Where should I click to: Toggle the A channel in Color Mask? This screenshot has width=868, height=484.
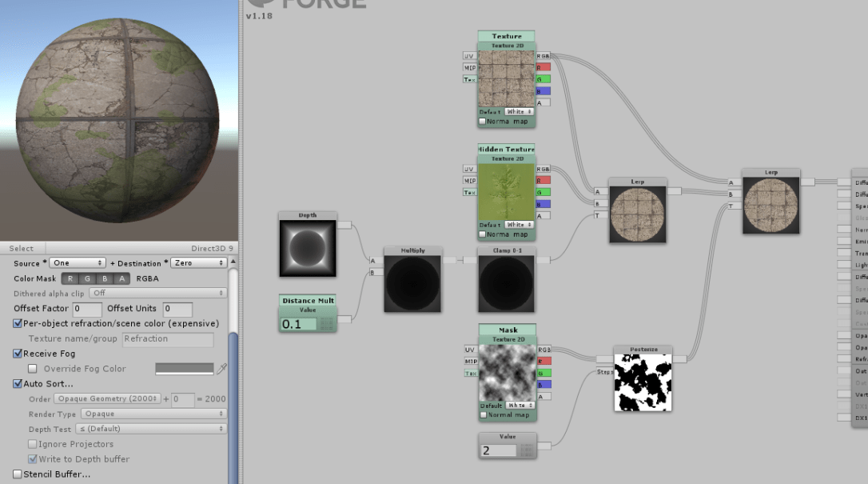[x=121, y=278]
